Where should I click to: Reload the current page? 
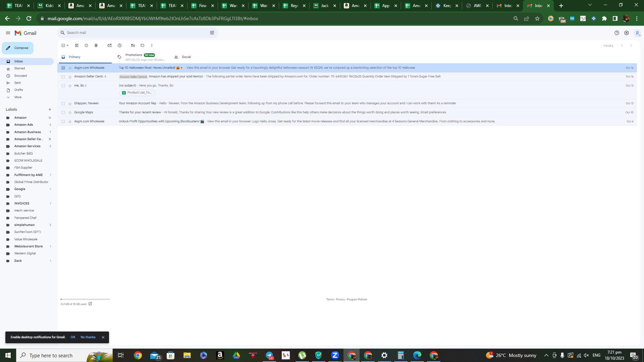29,19
